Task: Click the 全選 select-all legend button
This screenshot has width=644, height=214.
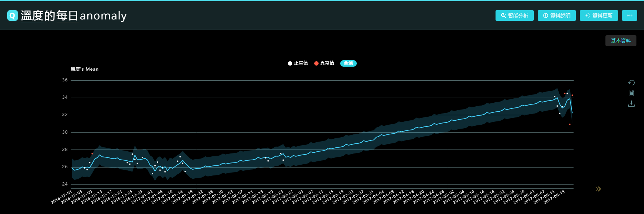Action: (348, 63)
